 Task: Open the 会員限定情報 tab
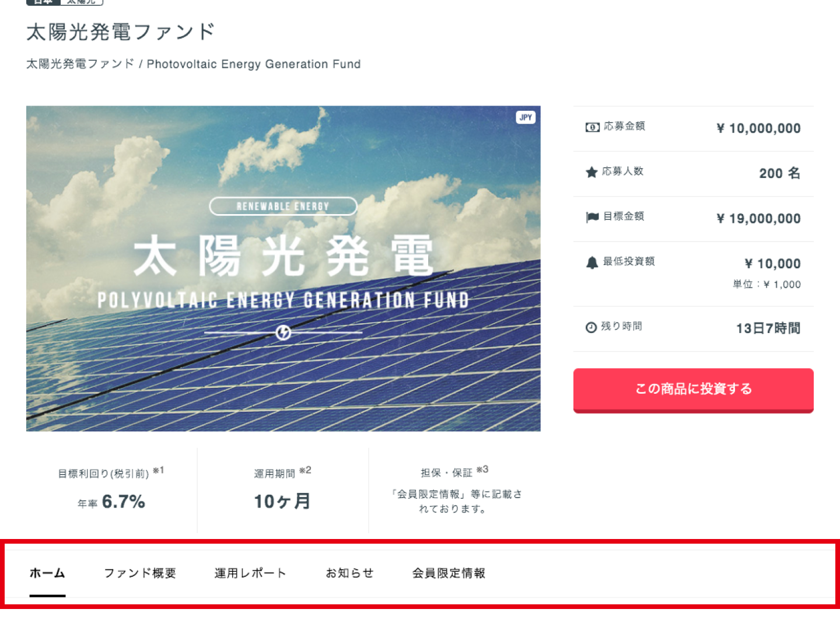[449, 573]
